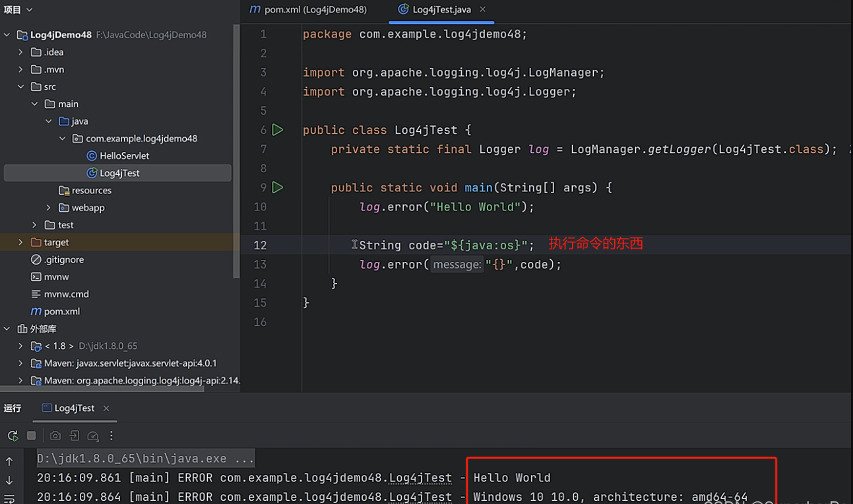Click the Log4jTest link in second console line
Viewport: 853px width, 504px height.
point(420,497)
